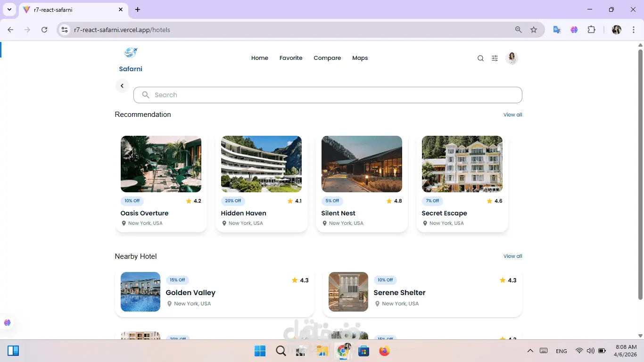The height and width of the screenshot is (362, 644).
Task: Open a new browser tab with the plus button
Action: 138,9
